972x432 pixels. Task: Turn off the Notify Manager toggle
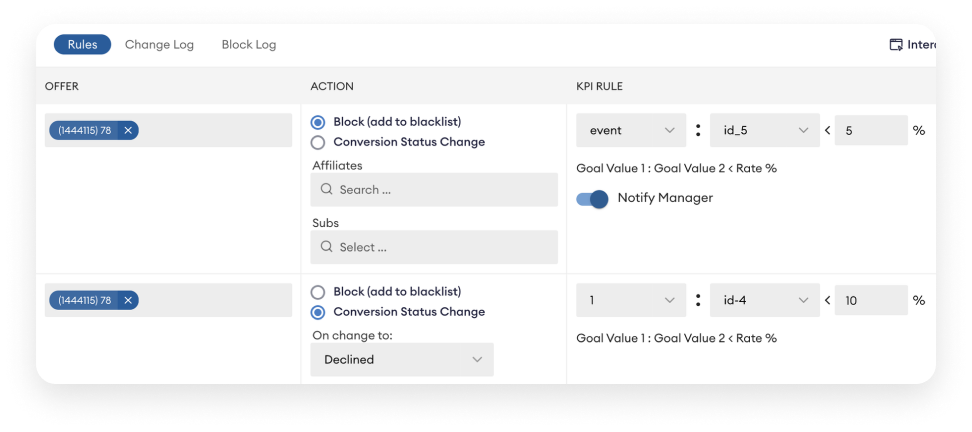pos(593,199)
